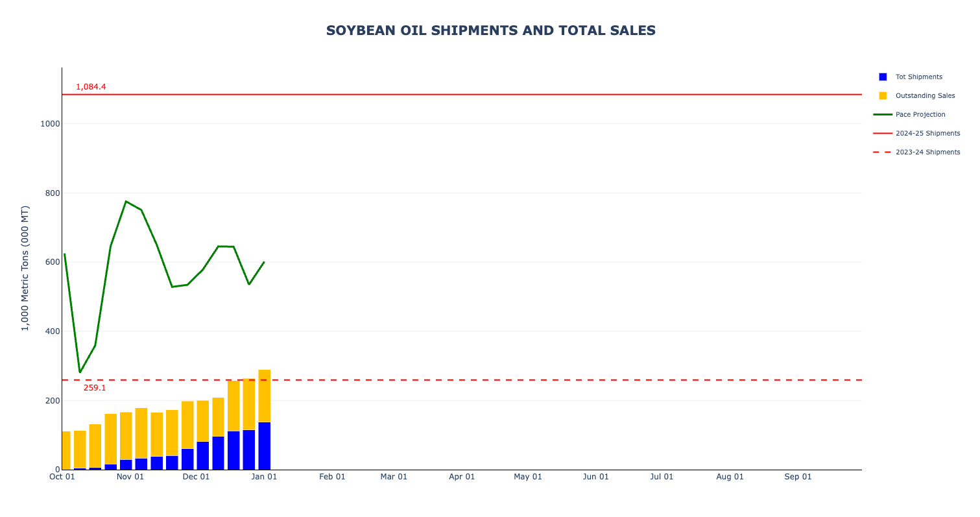Click the yellow Outstanding Sales legend swatch
Viewport: 980px width, 517px height.
(883, 95)
